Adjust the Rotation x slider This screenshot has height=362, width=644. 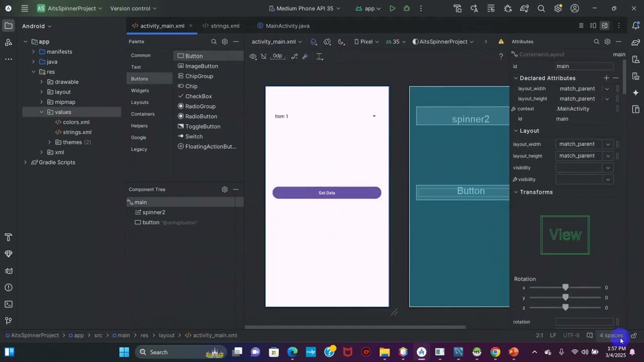[566, 288]
